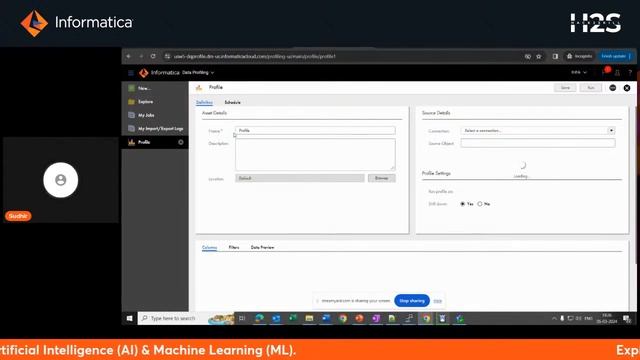Switch to the Data Preview tab
640x360 pixels.
(262, 247)
